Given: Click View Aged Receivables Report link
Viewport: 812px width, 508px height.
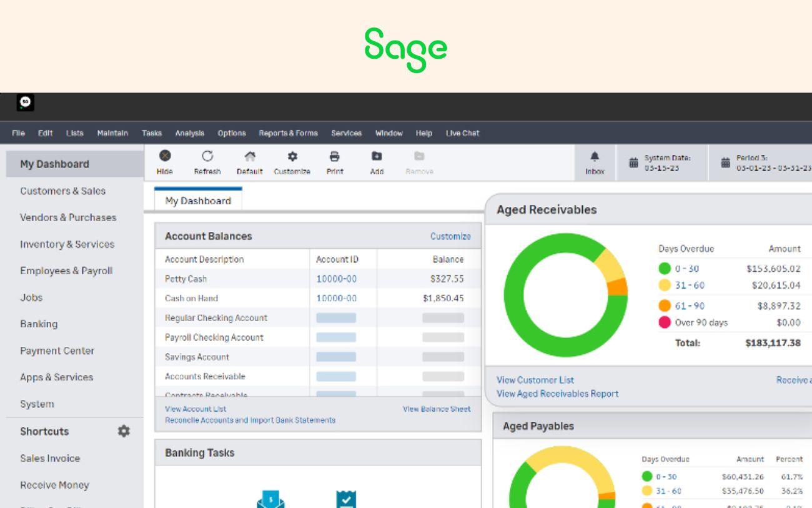Looking at the screenshot, I should click(x=558, y=394).
